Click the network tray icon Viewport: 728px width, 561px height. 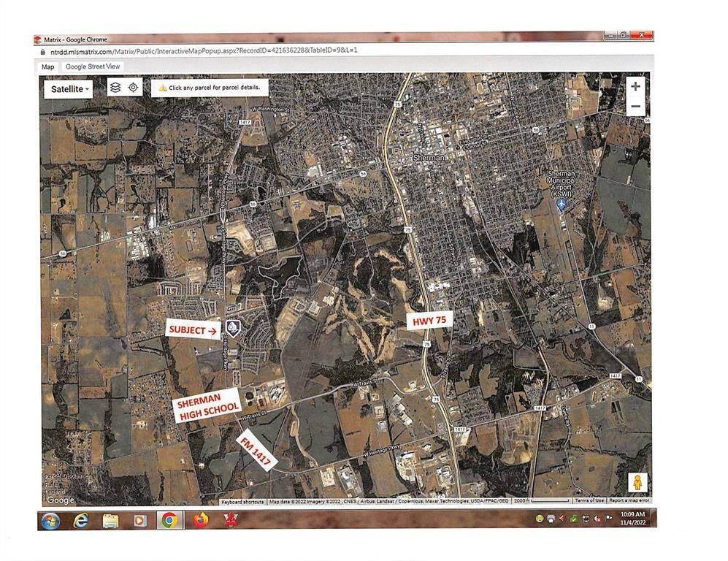[586, 519]
